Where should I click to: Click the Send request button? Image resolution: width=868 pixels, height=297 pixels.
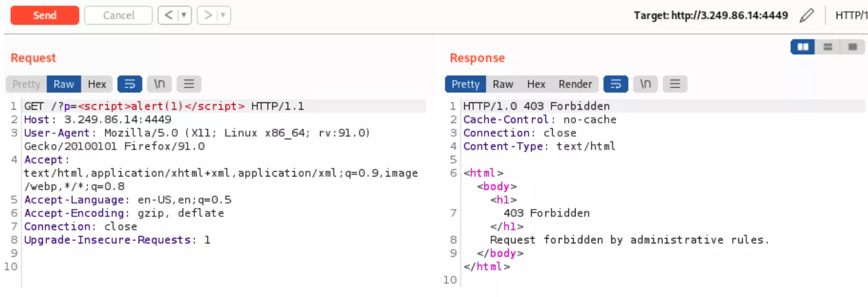45,16
